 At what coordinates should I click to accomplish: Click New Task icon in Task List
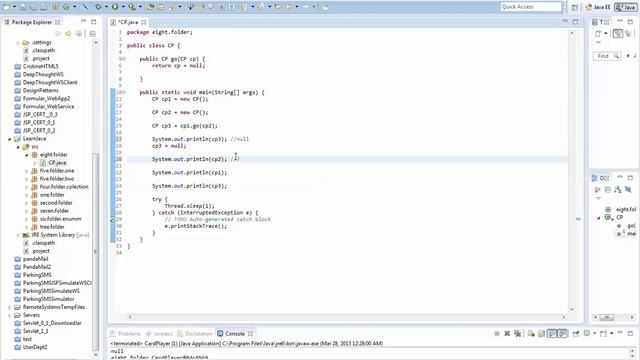[598, 33]
